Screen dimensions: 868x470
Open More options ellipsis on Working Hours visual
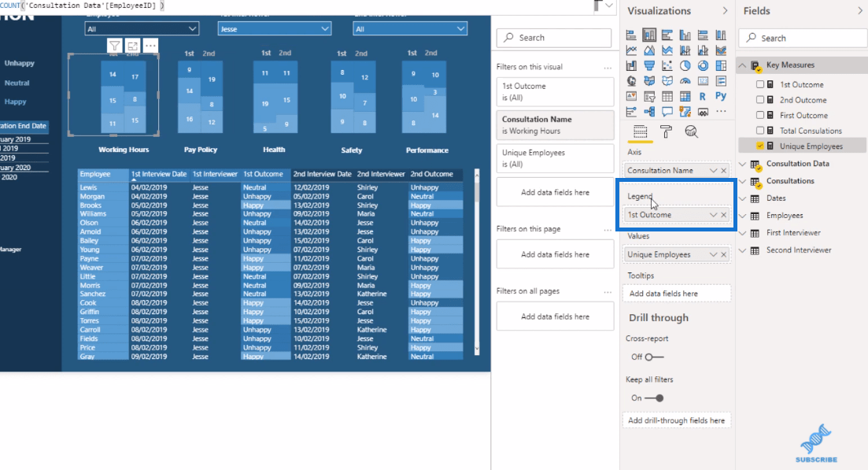point(150,46)
